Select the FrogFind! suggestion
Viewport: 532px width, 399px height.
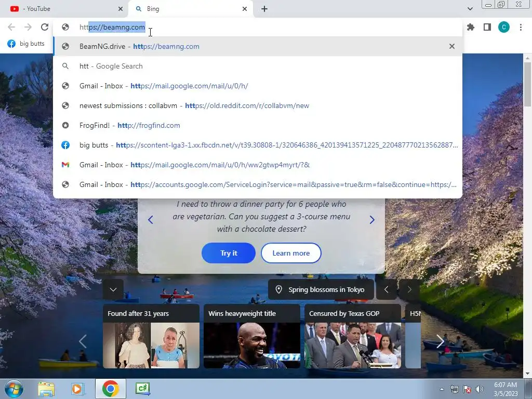coord(258,125)
